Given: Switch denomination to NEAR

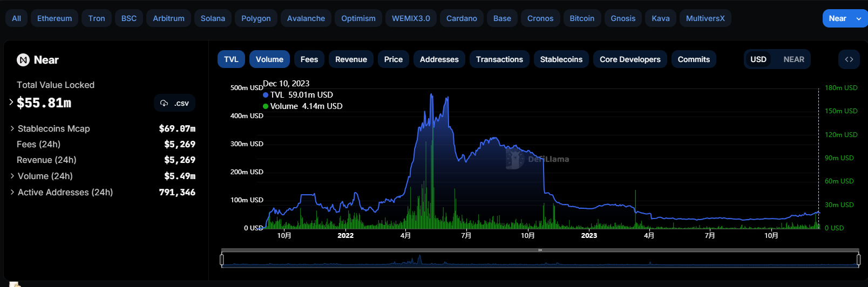Looking at the screenshot, I should click(x=794, y=59).
